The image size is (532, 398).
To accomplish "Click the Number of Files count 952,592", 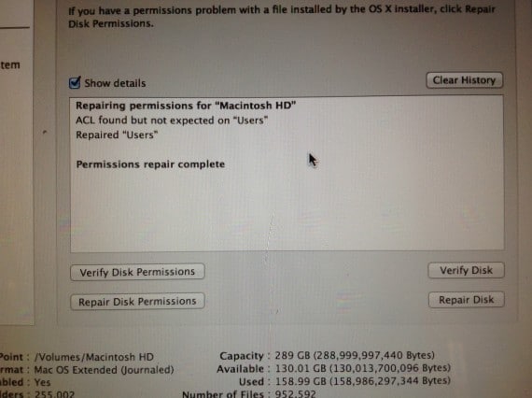I will click(295, 393).
